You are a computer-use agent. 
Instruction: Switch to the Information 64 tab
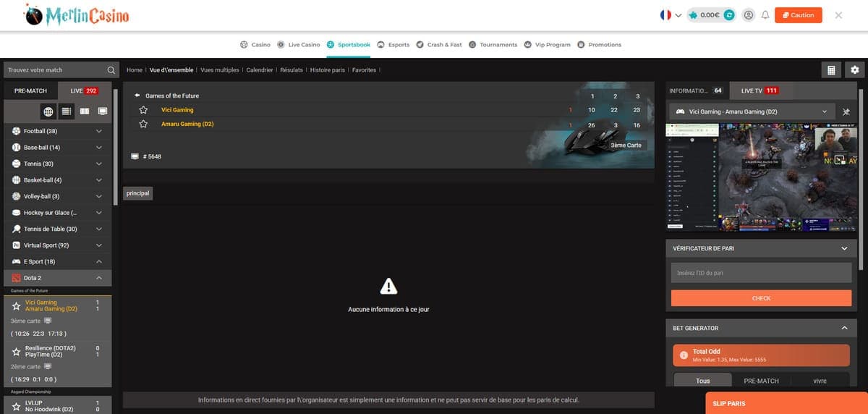click(696, 90)
